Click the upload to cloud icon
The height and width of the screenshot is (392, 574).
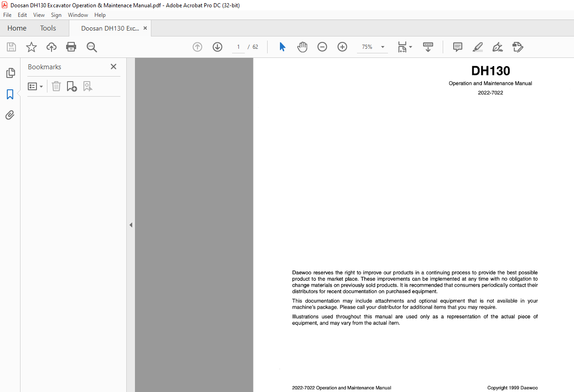52,47
